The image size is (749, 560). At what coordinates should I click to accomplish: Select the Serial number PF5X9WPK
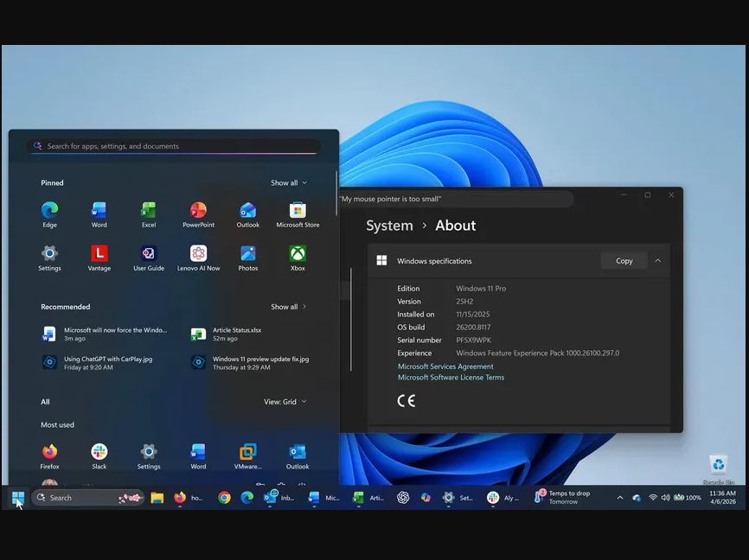473,340
